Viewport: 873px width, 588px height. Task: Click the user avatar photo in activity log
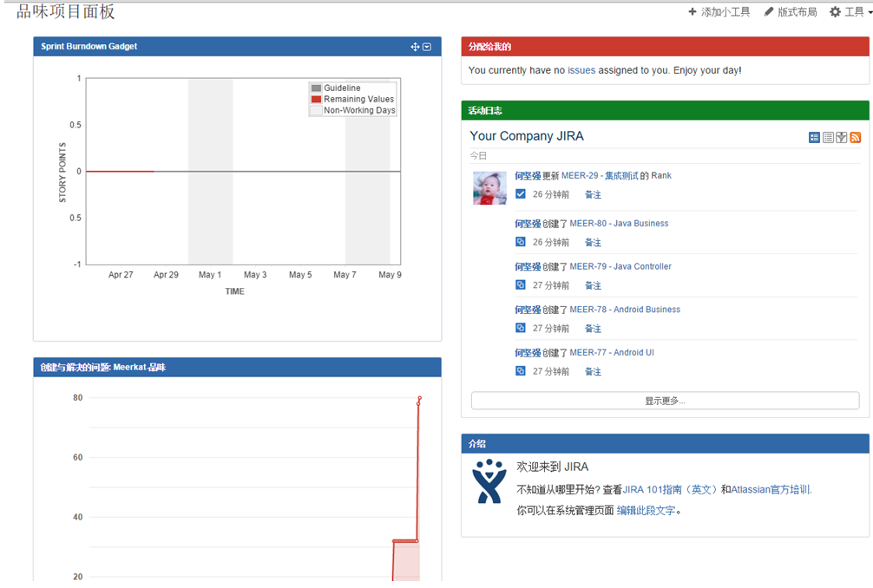(489, 188)
